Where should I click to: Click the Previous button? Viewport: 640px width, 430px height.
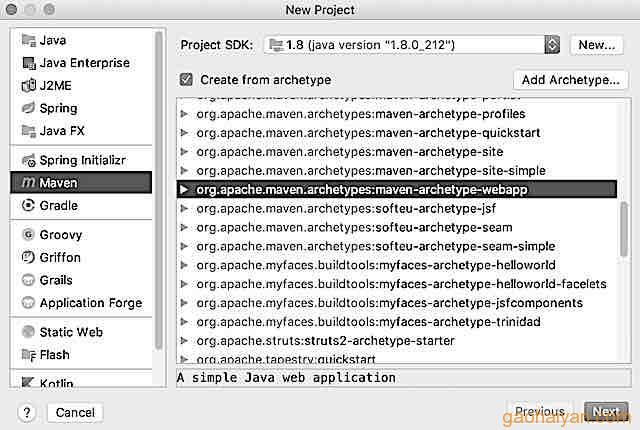(x=540, y=412)
